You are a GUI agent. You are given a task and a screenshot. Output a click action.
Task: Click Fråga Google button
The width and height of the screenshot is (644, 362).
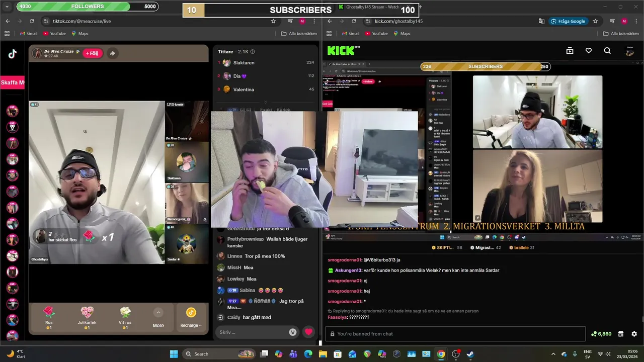(569, 21)
